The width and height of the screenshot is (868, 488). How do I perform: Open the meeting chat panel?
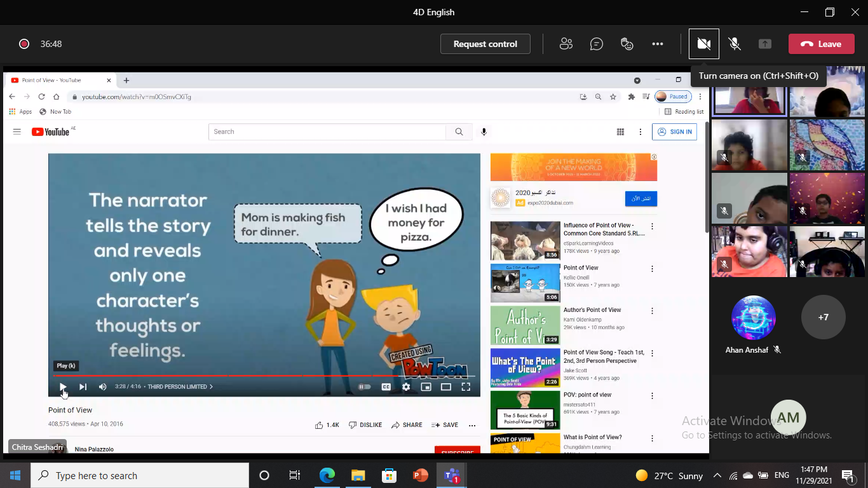tap(596, 44)
